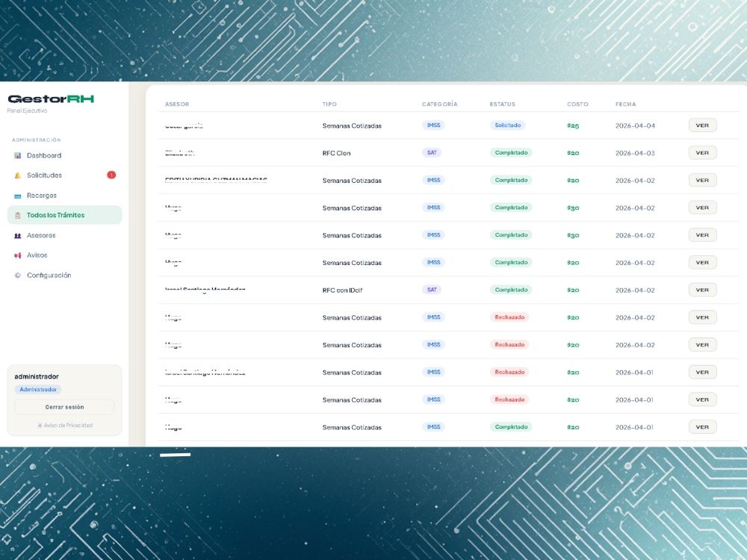
Task: Select Todos los Trámites menu item
Action: pyautogui.click(x=64, y=215)
